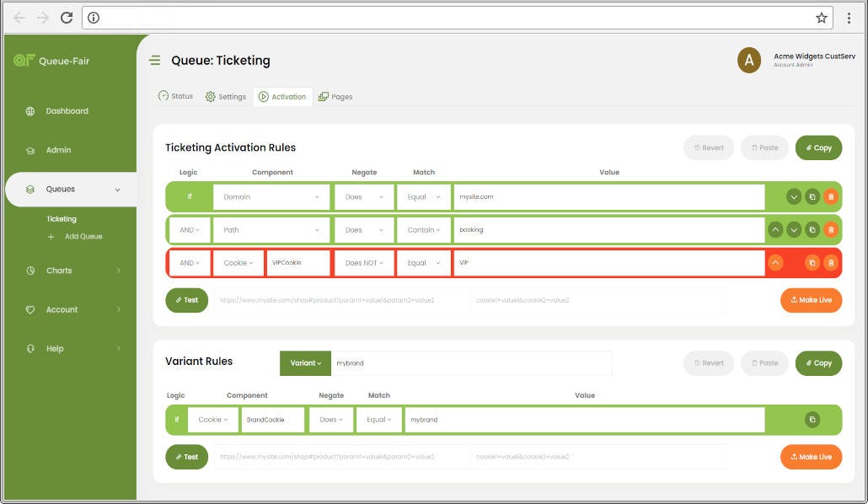Move the Domain rule down
868x504 pixels.
792,196
